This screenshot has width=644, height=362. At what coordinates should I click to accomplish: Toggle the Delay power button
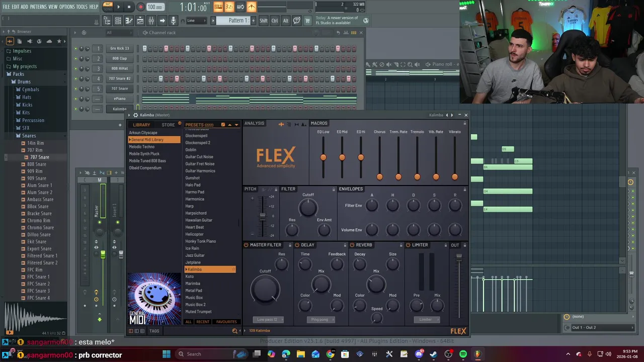click(297, 245)
